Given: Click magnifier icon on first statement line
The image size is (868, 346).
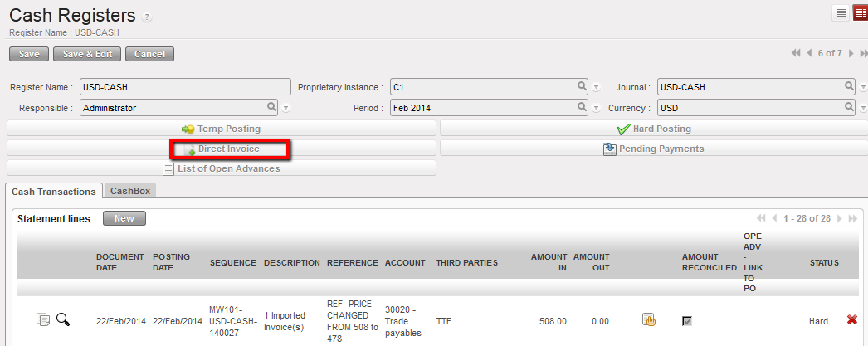Looking at the screenshot, I should (x=63, y=320).
